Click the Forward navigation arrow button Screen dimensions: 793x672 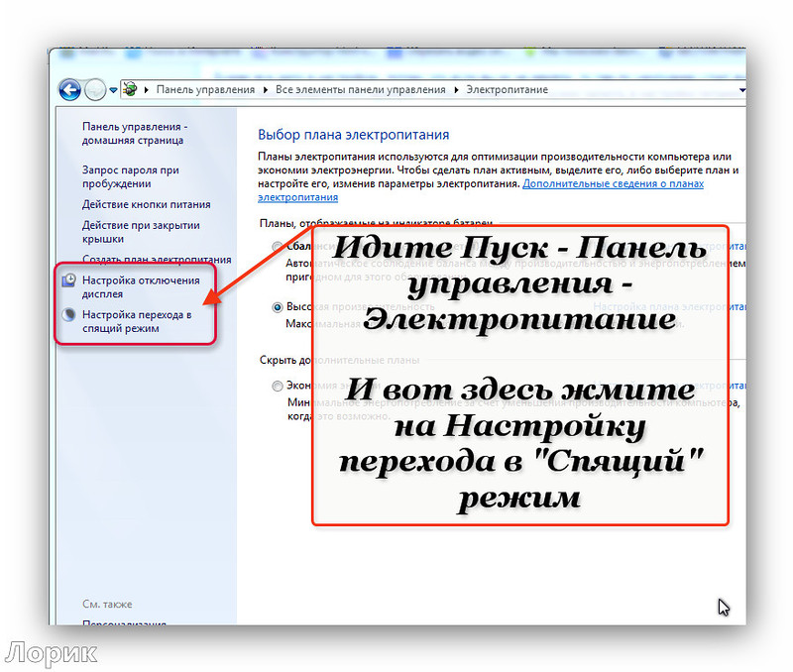coord(94,89)
